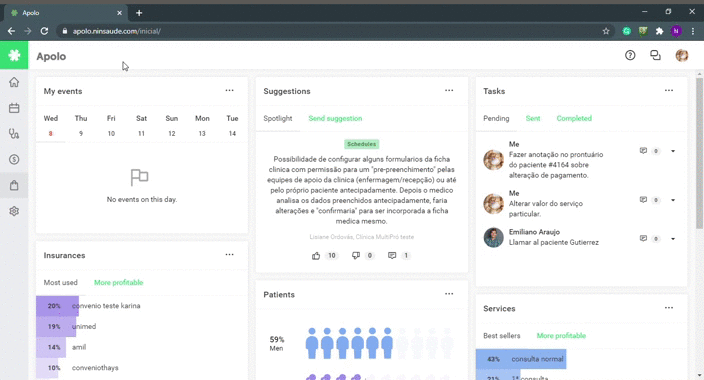
Task: Expand dropdown arrow on prontuário task
Action: coord(673,151)
